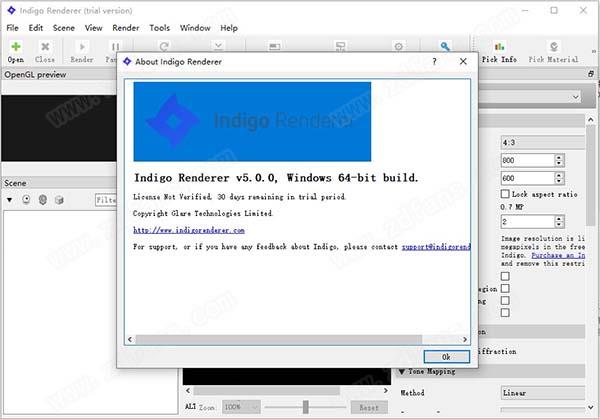This screenshot has height=419, width=600.
Task: Decrease the 600 height value with down arrow
Action: tap(559, 181)
